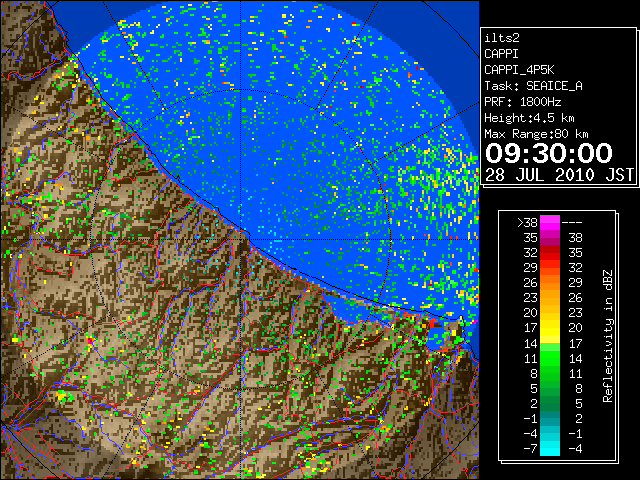Click the red-magenta echo cluster over land
Screen dimensions: 640x480
coord(91,340)
